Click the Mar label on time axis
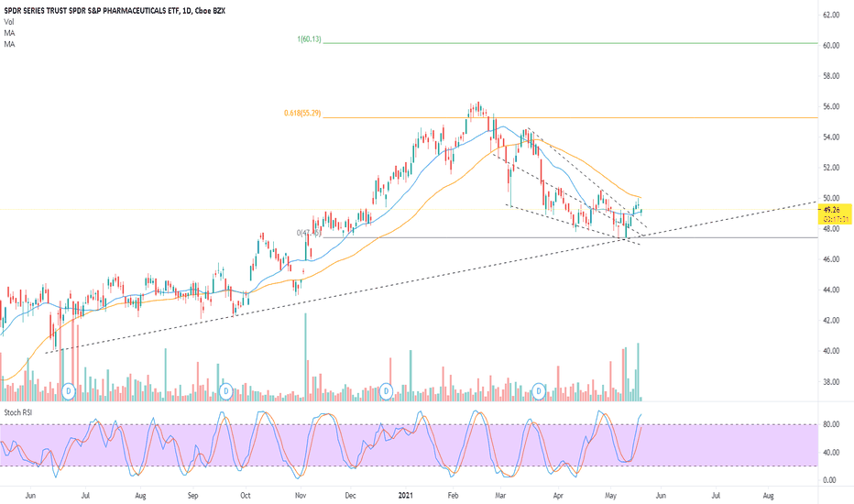The height and width of the screenshot is (504, 854). (x=500, y=496)
